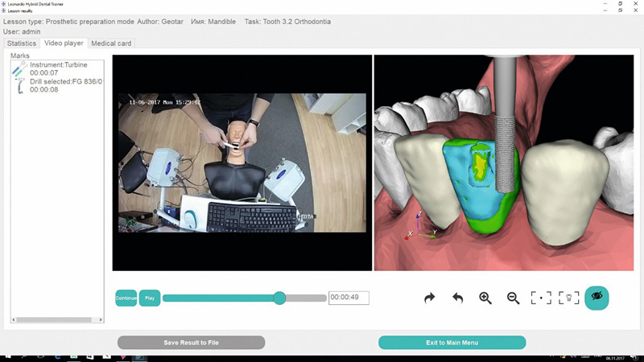
Task: Click the 'User: admin' text
Action: tap(22, 31)
